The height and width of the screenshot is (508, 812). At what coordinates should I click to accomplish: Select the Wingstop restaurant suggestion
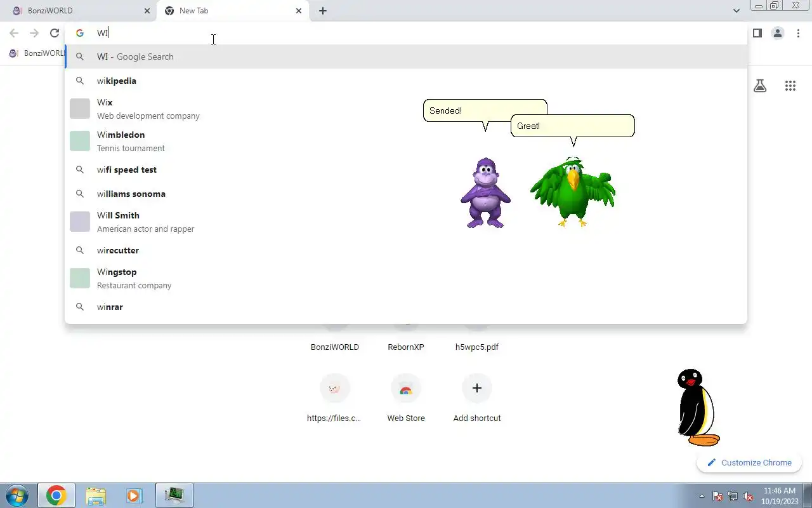pos(406,278)
